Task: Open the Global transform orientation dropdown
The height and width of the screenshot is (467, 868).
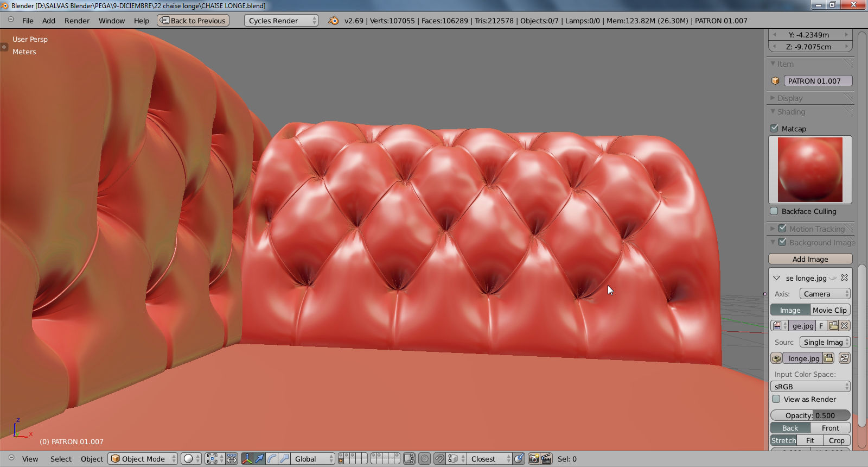Action: click(314, 459)
